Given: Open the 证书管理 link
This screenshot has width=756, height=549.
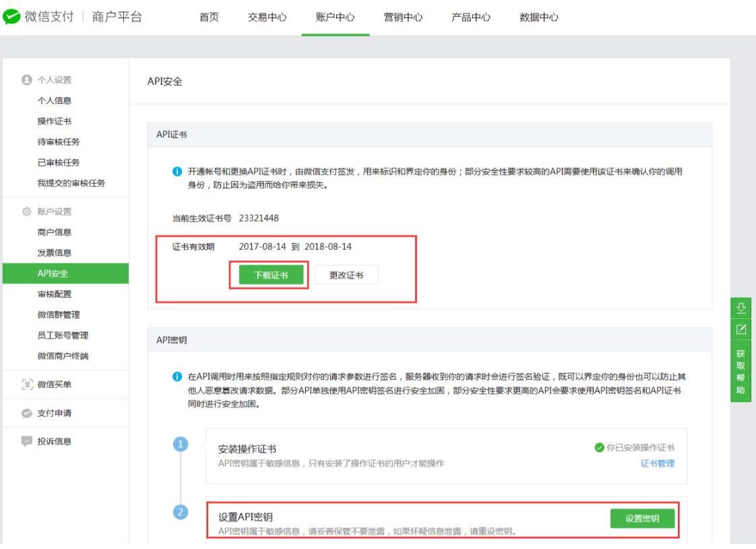Looking at the screenshot, I should pos(657,463).
